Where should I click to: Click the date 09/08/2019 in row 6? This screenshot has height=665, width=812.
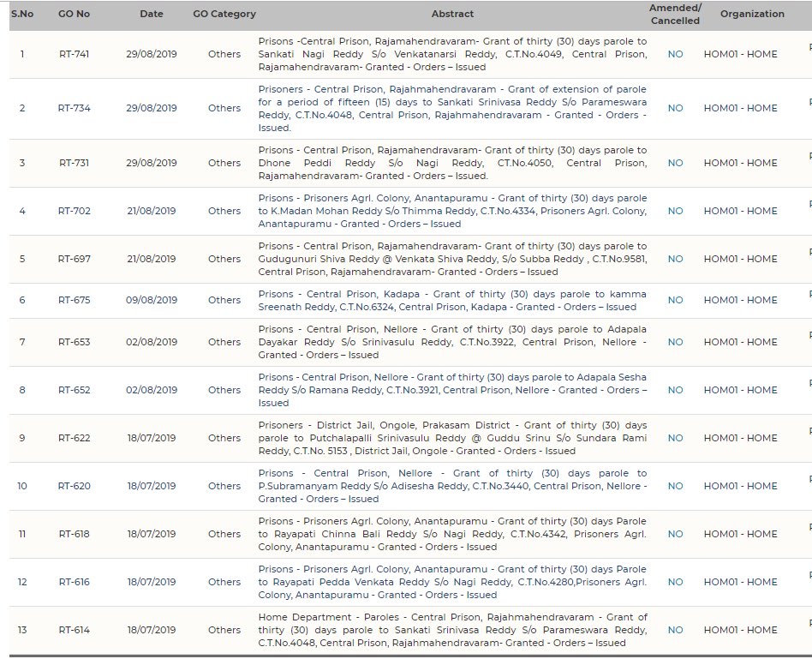pos(152,301)
